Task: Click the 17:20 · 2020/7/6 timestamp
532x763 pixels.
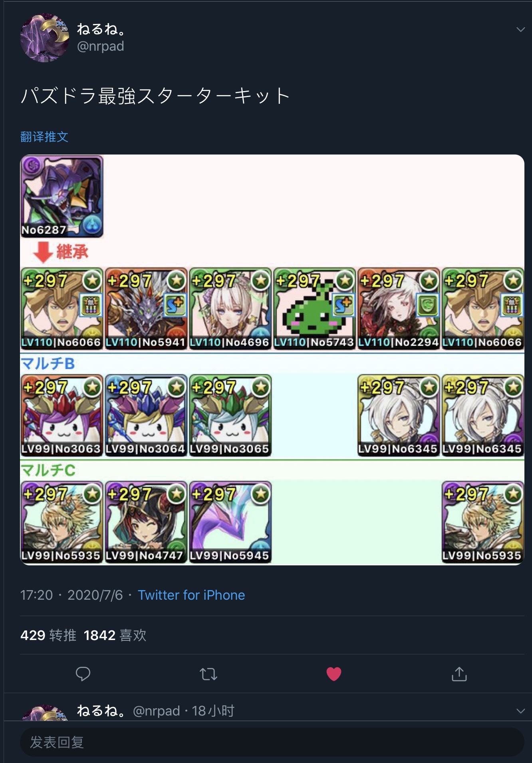Action: (x=71, y=595)
